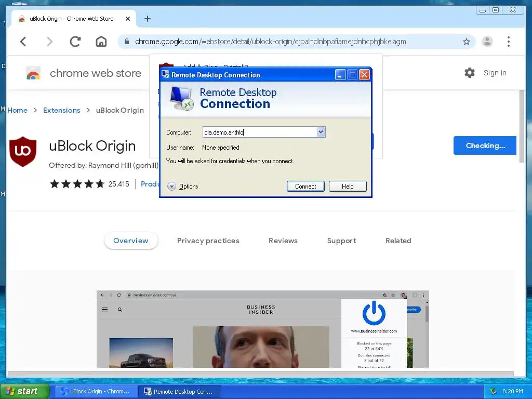This screenshot has height=399, width=532.
Task: Click the Remote Desktop Connection title bar icon
Action: coord(166,75)
